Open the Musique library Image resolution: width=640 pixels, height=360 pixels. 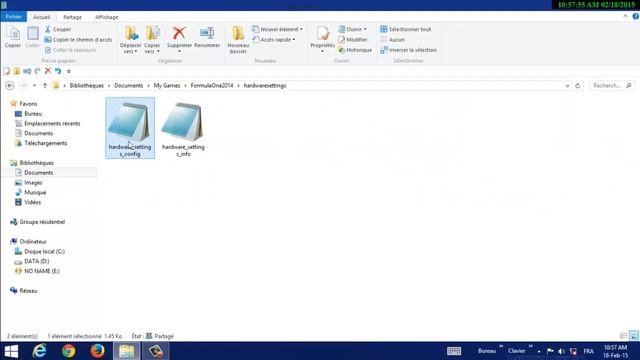click(x=30, y=192)
